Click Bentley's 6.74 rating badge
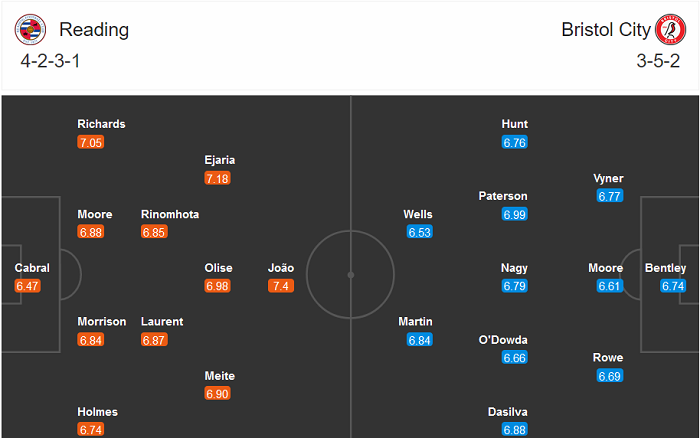700x438 pixels. point(673,286)
